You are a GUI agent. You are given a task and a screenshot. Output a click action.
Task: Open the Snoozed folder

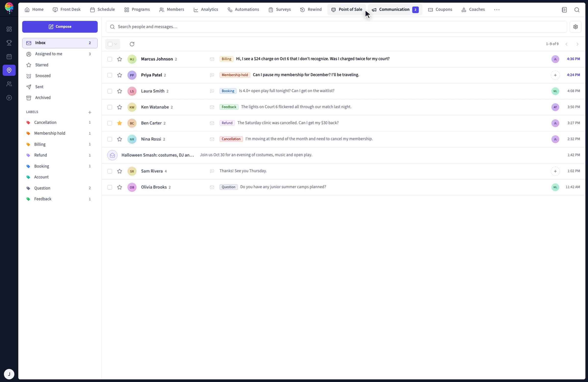(x=60, y=76)
